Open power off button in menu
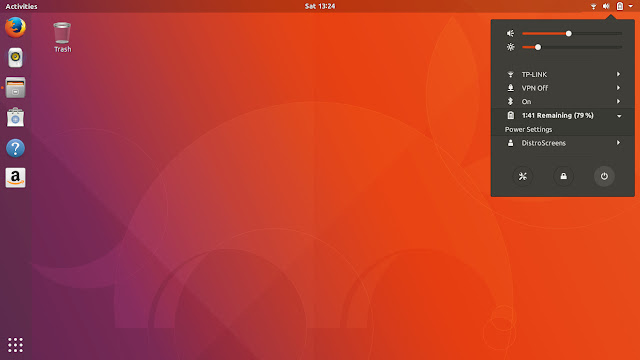This screenshot has height=360, width=640. coord(604,176)
